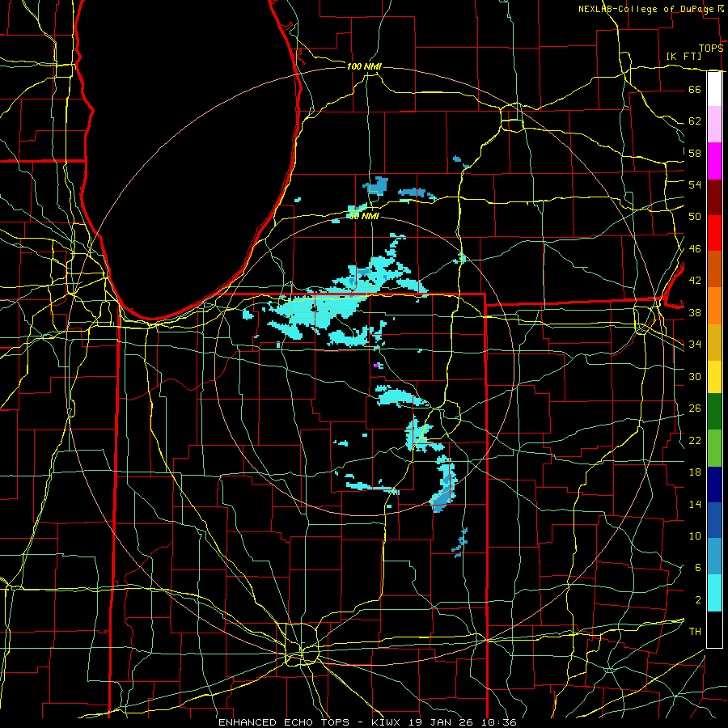
Task: Click the dark green 26 kft legend swatch
Action: [714, 412]
